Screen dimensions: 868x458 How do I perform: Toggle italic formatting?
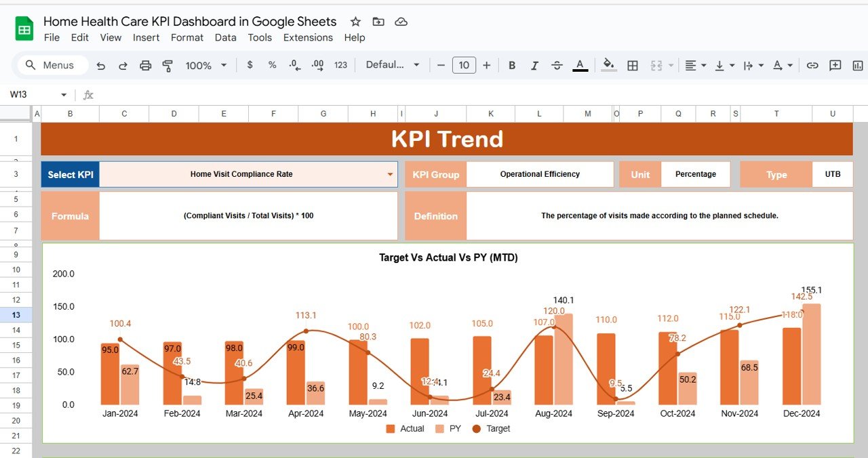click(x=534, y=66)
